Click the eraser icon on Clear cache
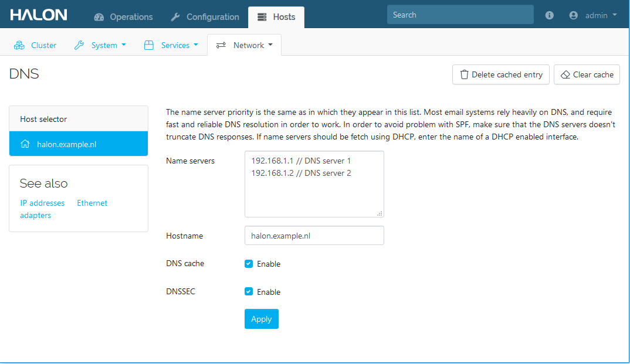This screenshot has width=630, height=364. point(565,74)
